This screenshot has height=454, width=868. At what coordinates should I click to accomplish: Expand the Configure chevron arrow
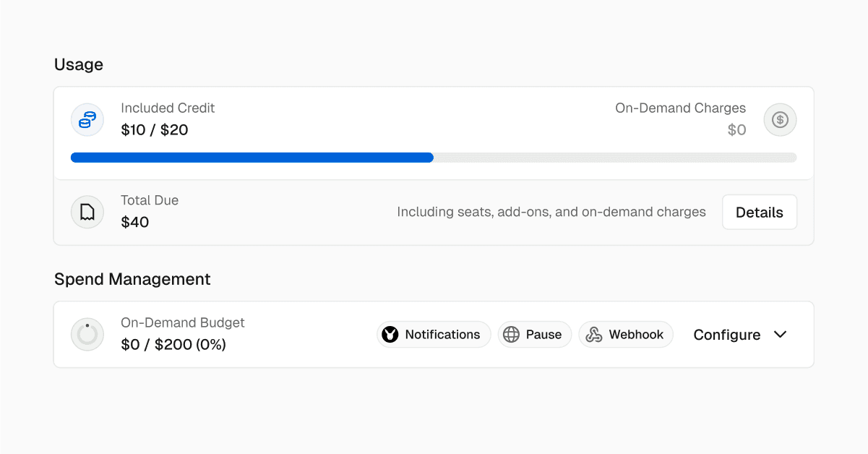pos(780,335)
